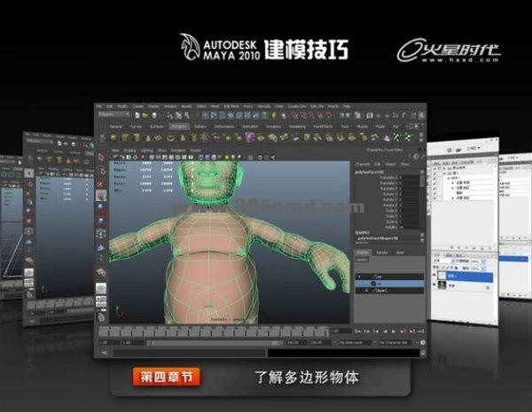Switch to the Polygons shelf tab
Viewport: 532px width, 412px height.
click(179, 127)
